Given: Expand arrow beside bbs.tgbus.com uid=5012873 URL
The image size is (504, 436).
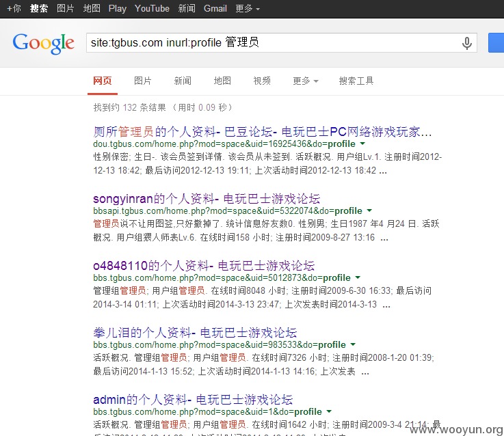Looking at the screenshot, I should click(x=358, y=277).
